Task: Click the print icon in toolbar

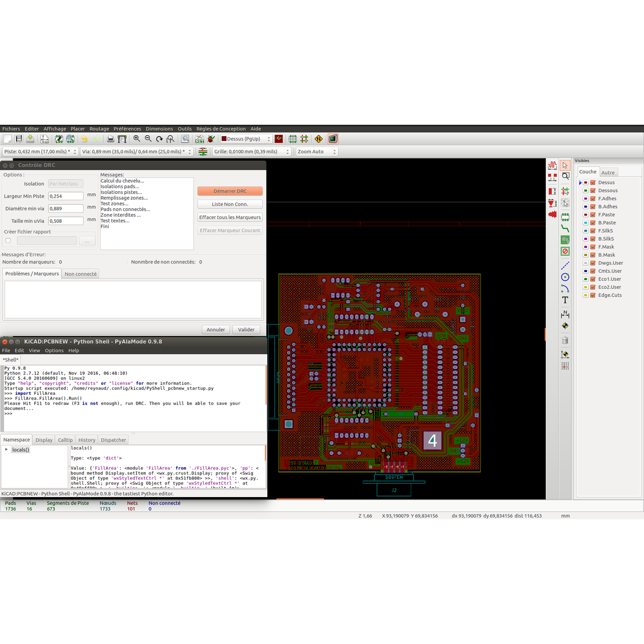Action: coord(111,139)
